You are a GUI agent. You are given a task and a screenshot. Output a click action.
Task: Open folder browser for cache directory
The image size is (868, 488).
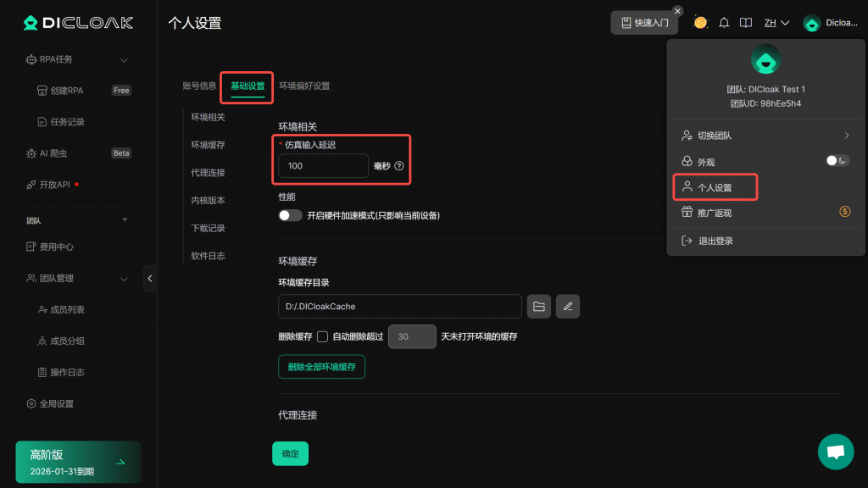tap(538, 306)
